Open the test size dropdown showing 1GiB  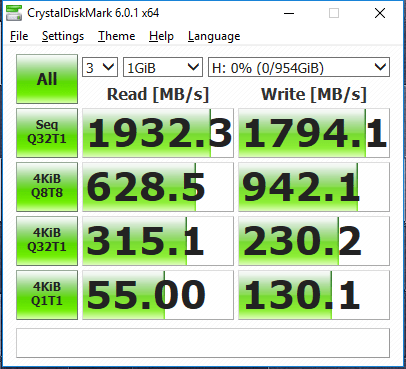pyautogui.click(x=163, y=68)
